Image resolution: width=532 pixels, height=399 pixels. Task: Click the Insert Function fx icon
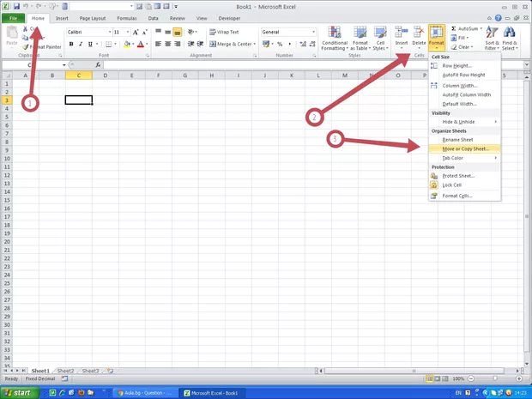coord(98,65)
